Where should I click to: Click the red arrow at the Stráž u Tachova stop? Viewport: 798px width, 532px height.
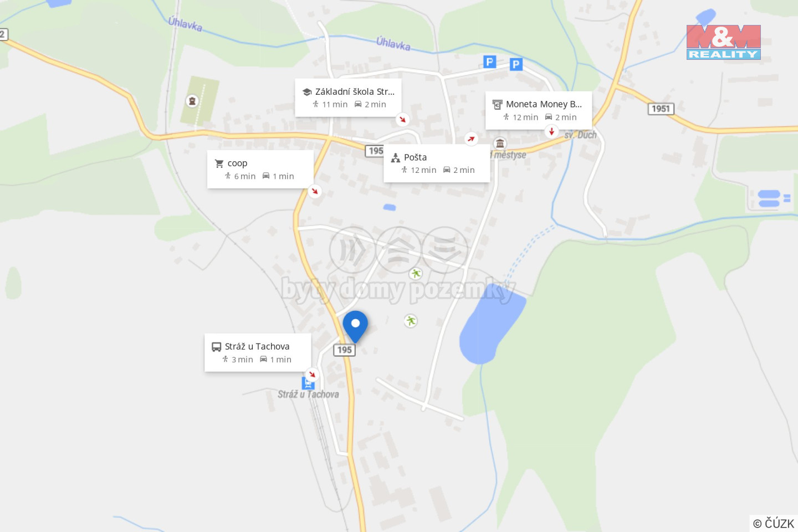[312, 374]
